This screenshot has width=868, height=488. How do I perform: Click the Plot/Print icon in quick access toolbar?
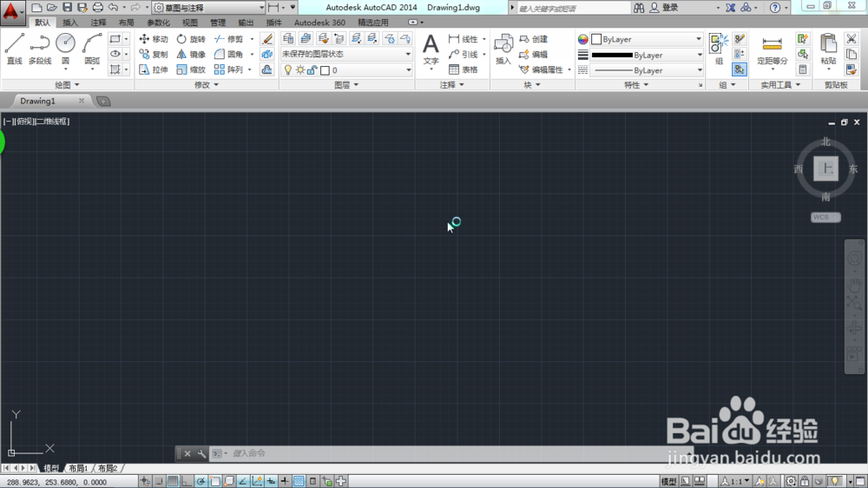pos(97,7)
